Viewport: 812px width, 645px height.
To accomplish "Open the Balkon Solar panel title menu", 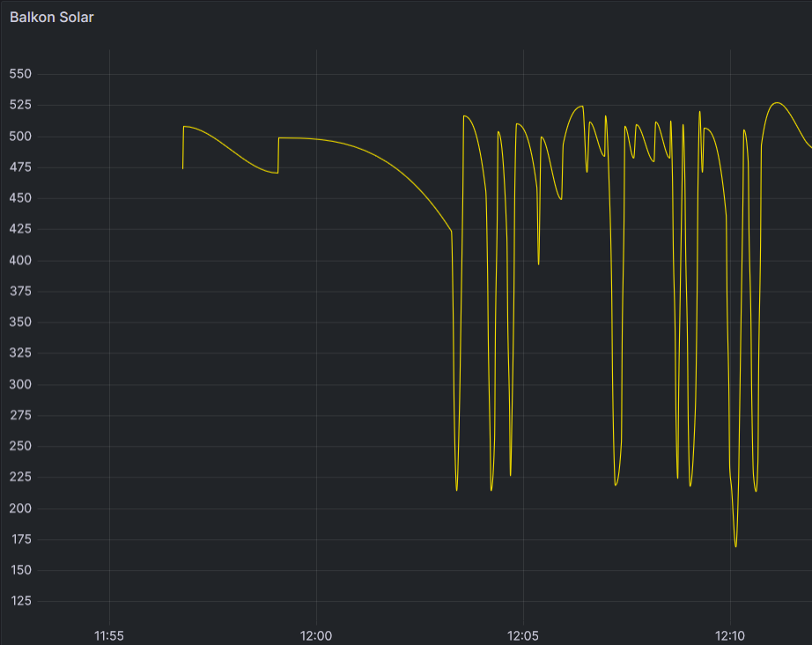I will [52, 17].
